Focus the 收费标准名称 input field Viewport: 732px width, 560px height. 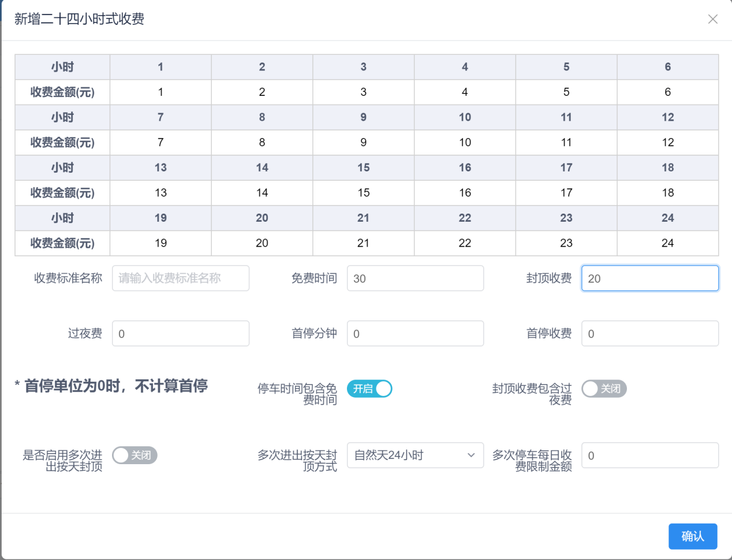coord(181,278)
